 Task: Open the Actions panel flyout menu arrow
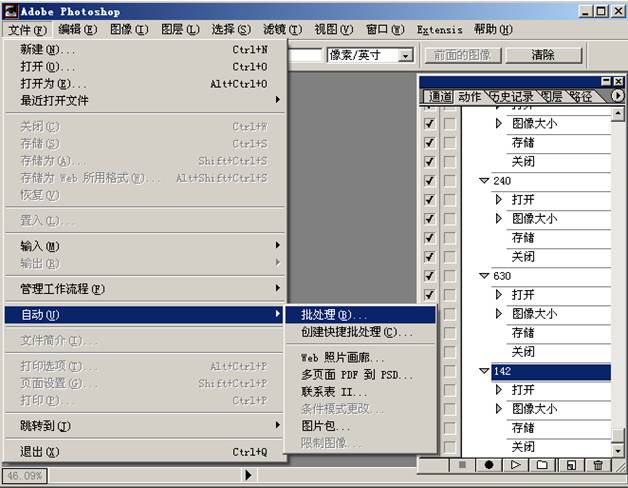tap(617, 96)
